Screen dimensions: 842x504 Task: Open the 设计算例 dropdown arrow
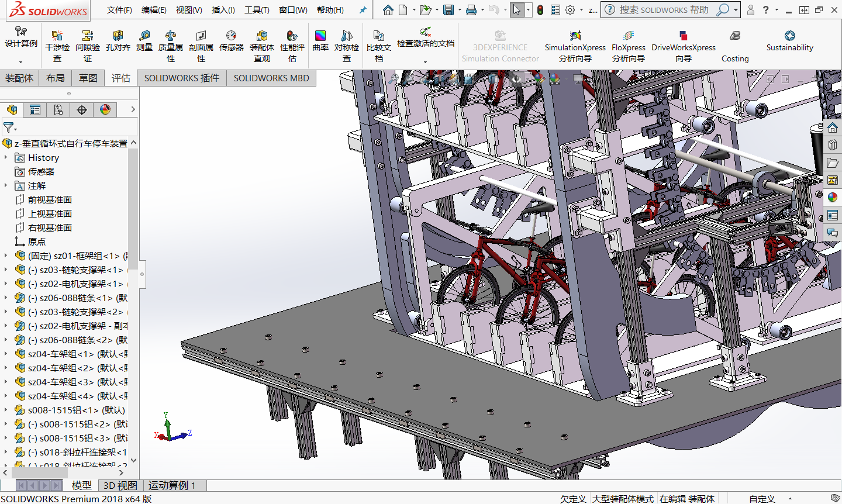(x=20, y=61)
